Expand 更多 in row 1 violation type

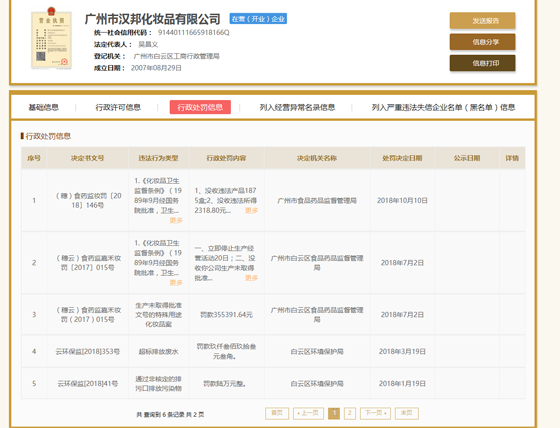click(176, 220)
